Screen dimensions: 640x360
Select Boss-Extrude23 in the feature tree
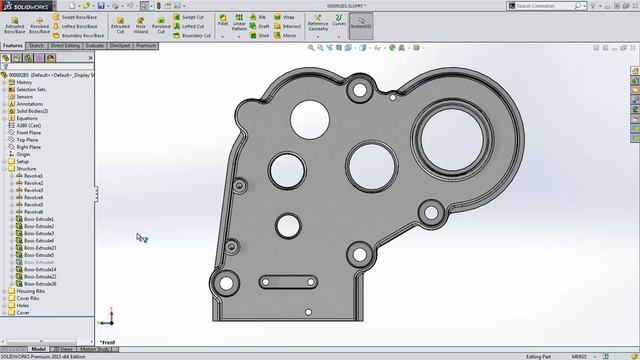pos(36,248)
